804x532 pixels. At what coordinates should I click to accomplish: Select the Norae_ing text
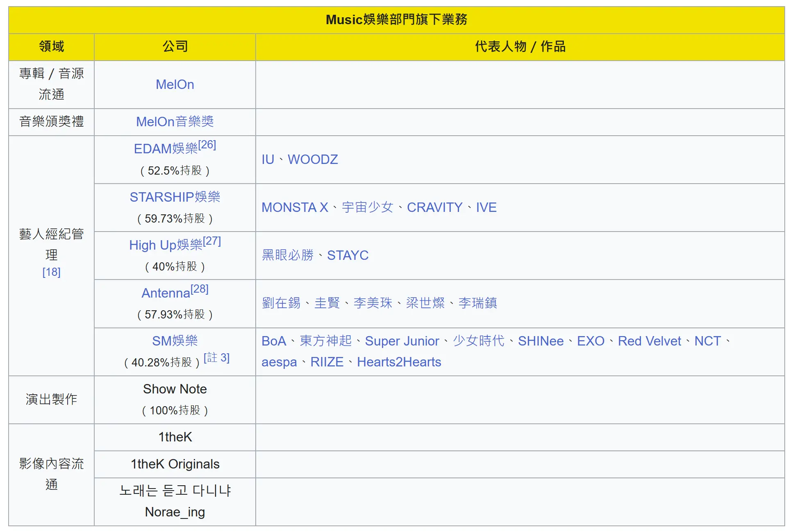[175, 512]
